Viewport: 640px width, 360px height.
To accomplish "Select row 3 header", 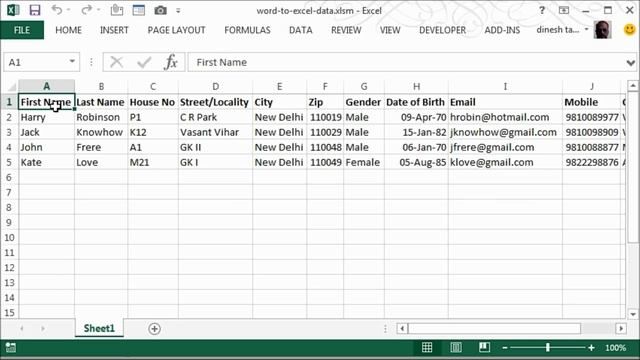I will (9, 132).
